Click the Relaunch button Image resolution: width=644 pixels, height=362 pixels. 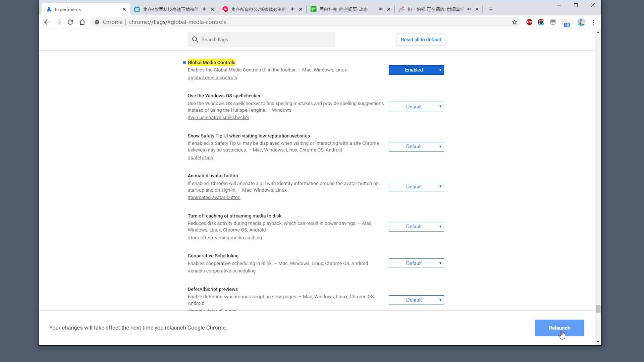pyautogui.click(x=559, y=328)
